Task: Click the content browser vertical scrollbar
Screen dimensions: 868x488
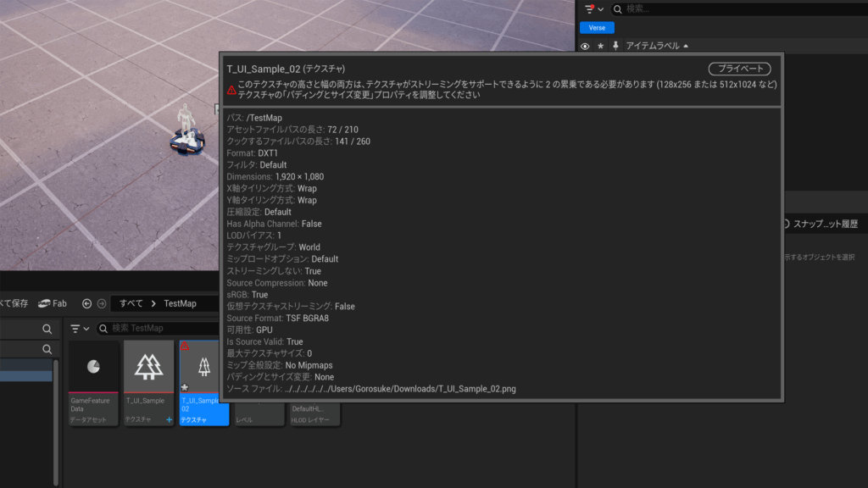Action: pos(56,422)
